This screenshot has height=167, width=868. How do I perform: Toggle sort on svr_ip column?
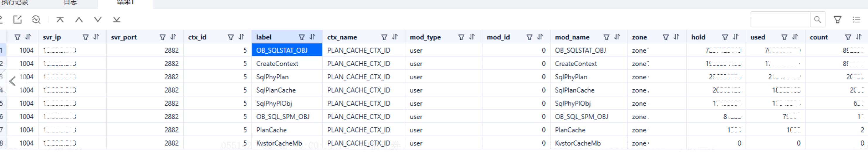[x=96, y=37]
